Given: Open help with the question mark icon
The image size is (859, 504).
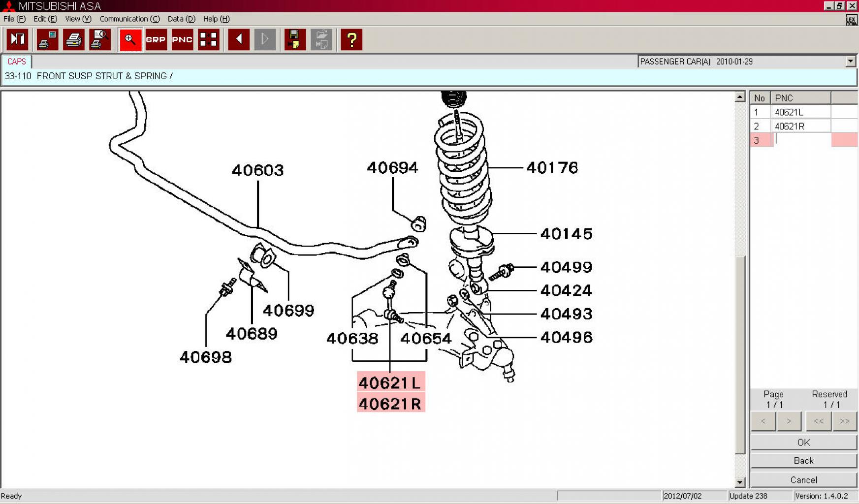Looking at the screenshot, I should point(351,39).
